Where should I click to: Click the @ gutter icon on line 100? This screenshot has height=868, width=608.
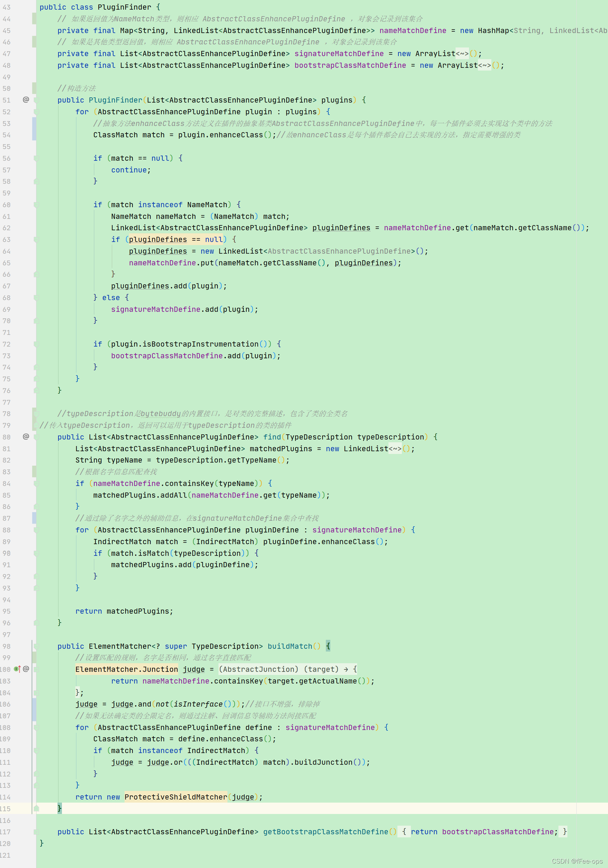click(x=26, y=669)
